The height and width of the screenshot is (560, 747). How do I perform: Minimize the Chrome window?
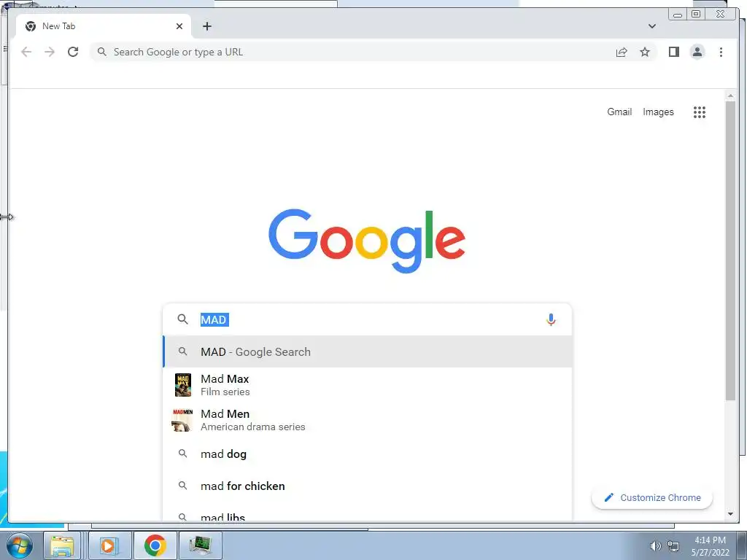[678, 15]
